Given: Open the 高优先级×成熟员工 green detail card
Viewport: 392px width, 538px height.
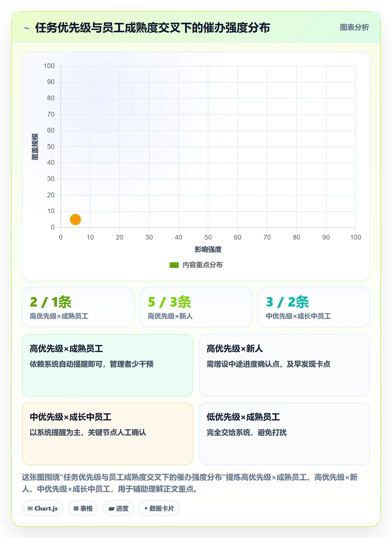Looking at the screenshot, I should [108, 365].
